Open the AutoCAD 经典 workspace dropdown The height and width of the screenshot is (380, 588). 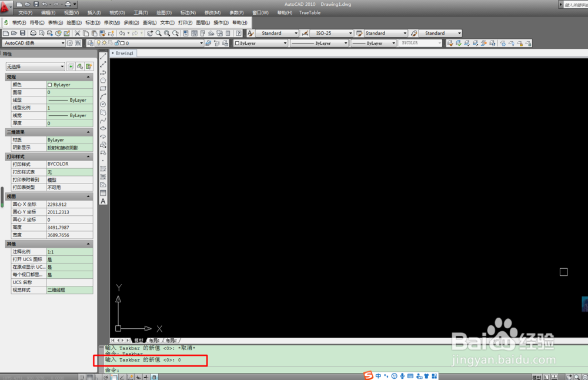(34, 43)
